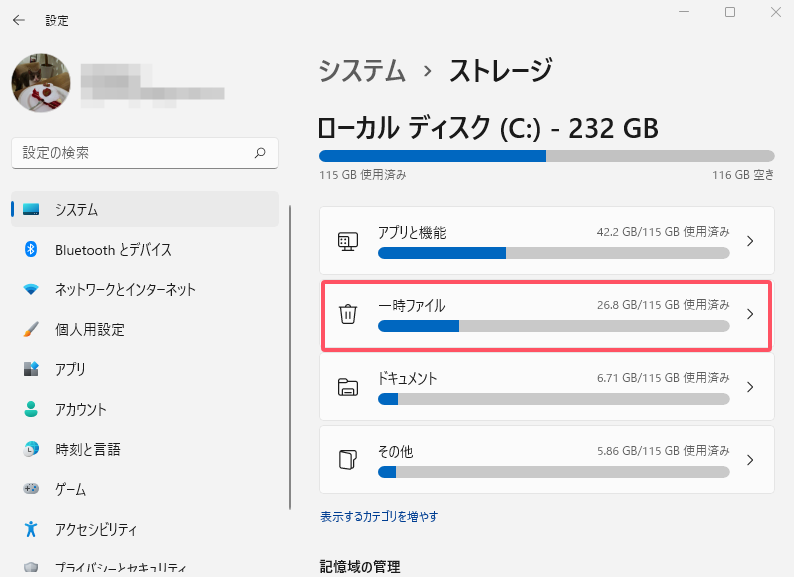Open 個人用設定 settings
The height and width of the screenshot is (577, 794).
(145, 329)
